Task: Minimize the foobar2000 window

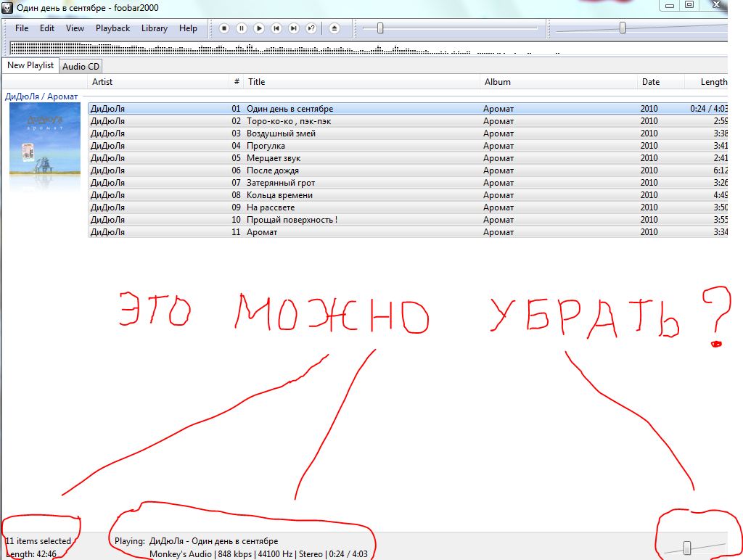Action: pyautogui.click(x=670, y=6)
